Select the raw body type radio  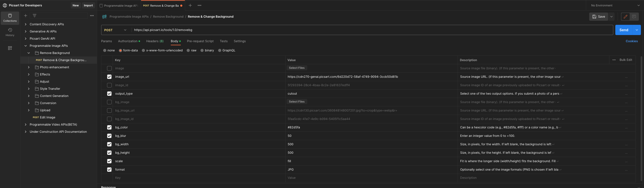(188, 50)
